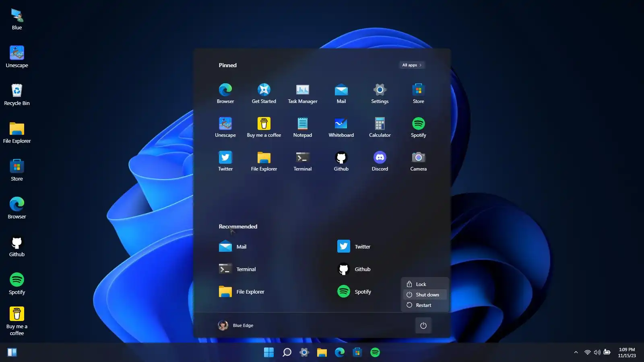Open the Blue Edge user profile
644x362 pixels.
point(236,325)
